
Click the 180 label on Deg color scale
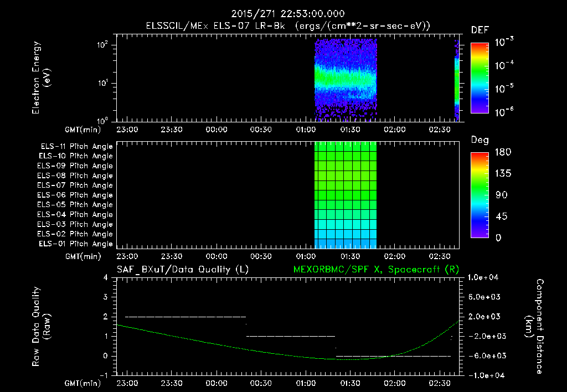503,152
